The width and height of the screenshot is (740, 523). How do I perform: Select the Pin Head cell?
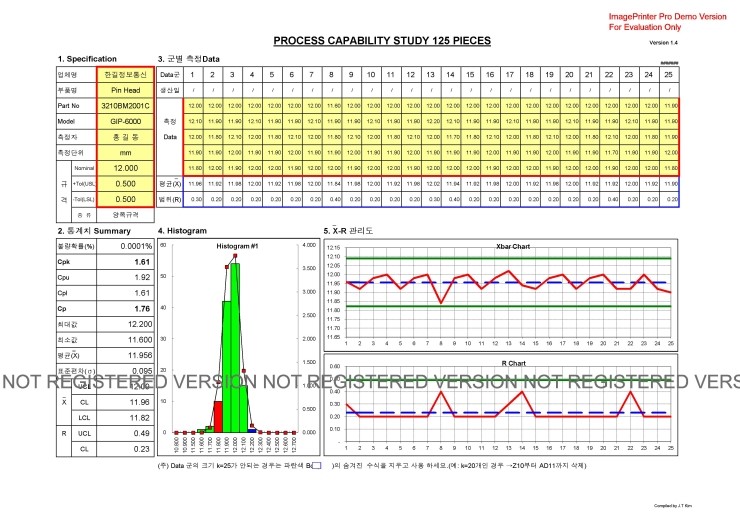(126, 90)
